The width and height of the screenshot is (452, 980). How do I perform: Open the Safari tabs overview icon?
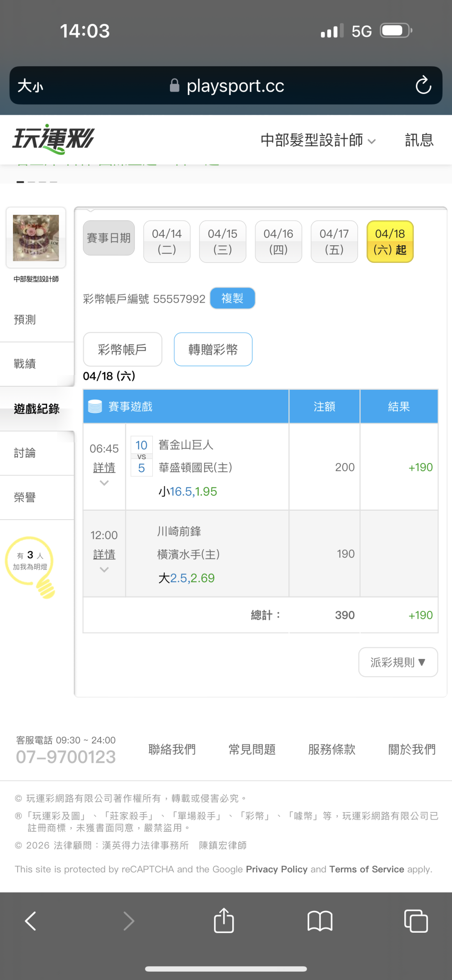[416, 921]
